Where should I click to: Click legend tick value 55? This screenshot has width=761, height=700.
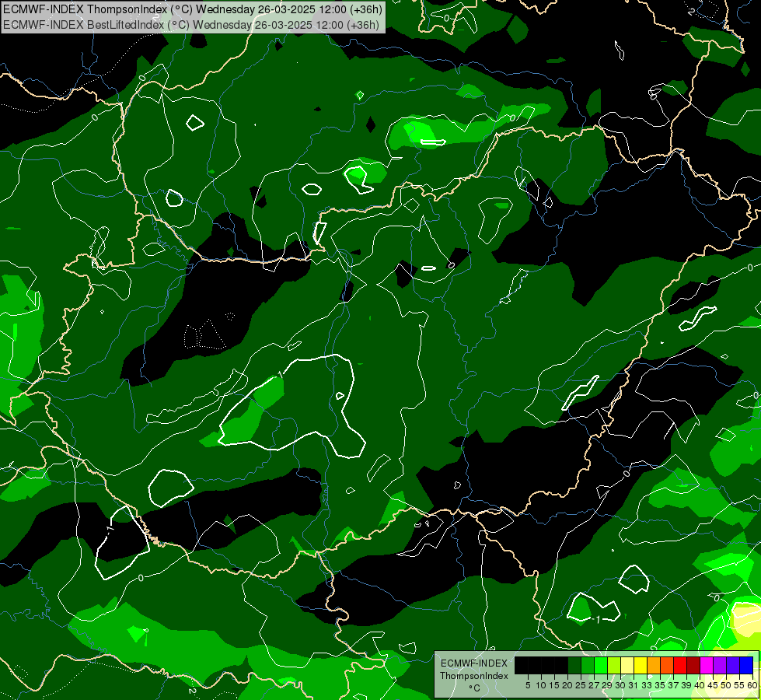point(739,685)
